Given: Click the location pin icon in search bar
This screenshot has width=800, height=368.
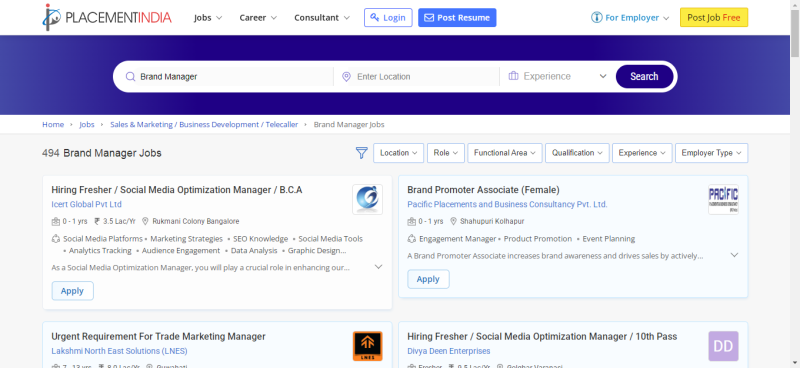Looking at the screenshot, I should (346, 77).
